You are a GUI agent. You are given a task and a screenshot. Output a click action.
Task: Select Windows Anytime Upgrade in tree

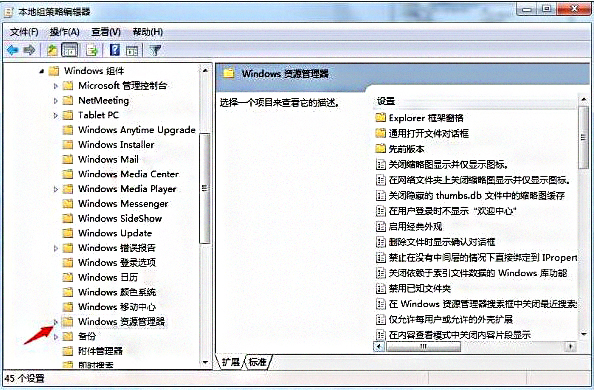click(x=137, y=130)
